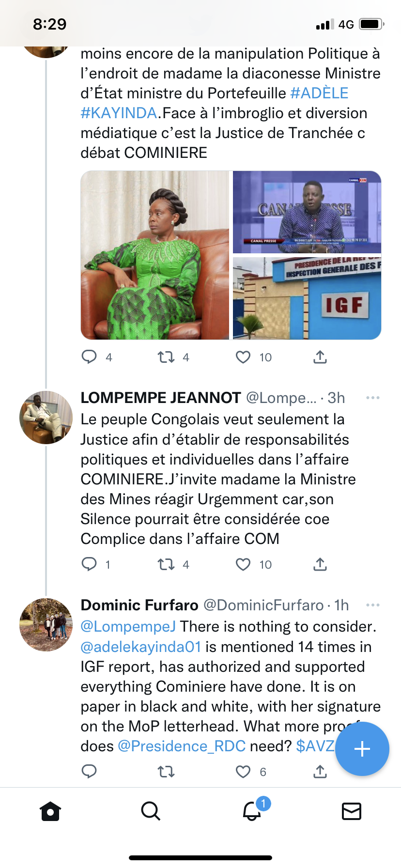This screenshot has height=868, width=401.
Task: Open more options for Dominic Furfaro tweet
Action: coord(373,605)
